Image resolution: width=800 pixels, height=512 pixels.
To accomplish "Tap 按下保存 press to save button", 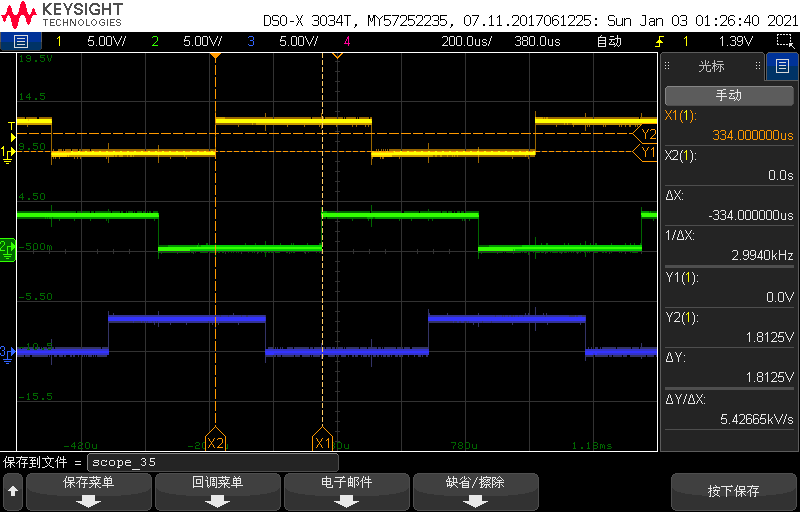I will (734, 492).
